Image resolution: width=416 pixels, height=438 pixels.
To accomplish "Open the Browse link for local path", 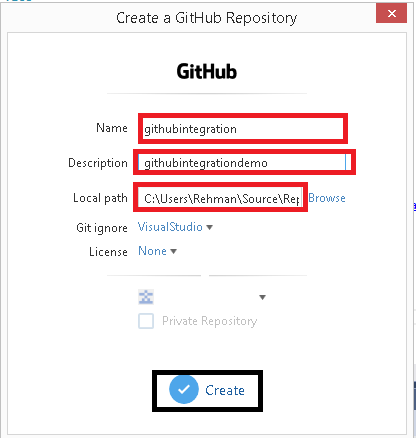I will coord(327,198).
